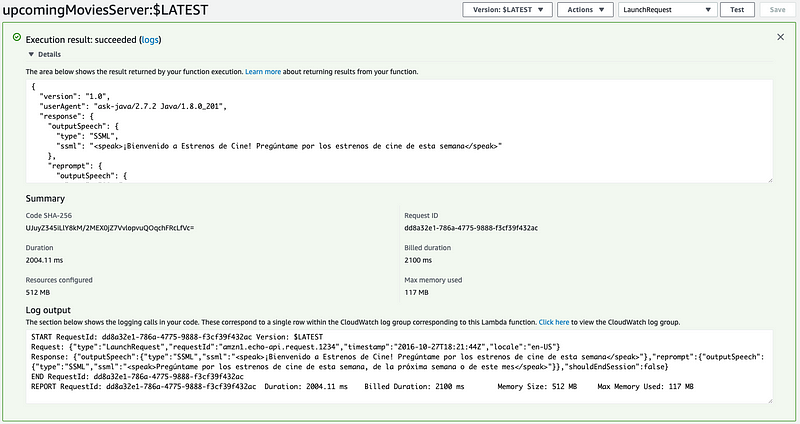The image size is (800, 424).
Task: Click the Code SHA-256 hash value
Action: click(x=110, y=228)
